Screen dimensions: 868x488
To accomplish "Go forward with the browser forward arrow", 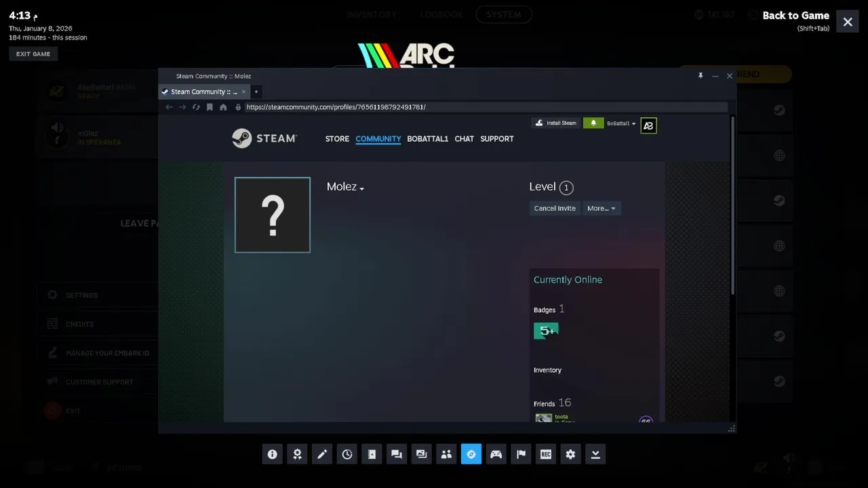I will (182, 107).
